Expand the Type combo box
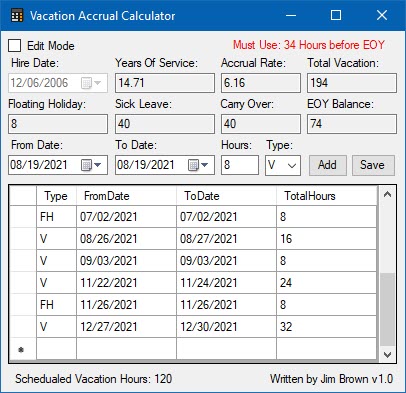 click(292, 165)
